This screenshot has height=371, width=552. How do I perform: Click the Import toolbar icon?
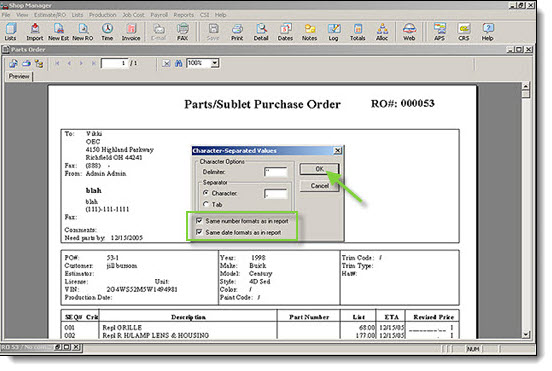tap(34, 32)
